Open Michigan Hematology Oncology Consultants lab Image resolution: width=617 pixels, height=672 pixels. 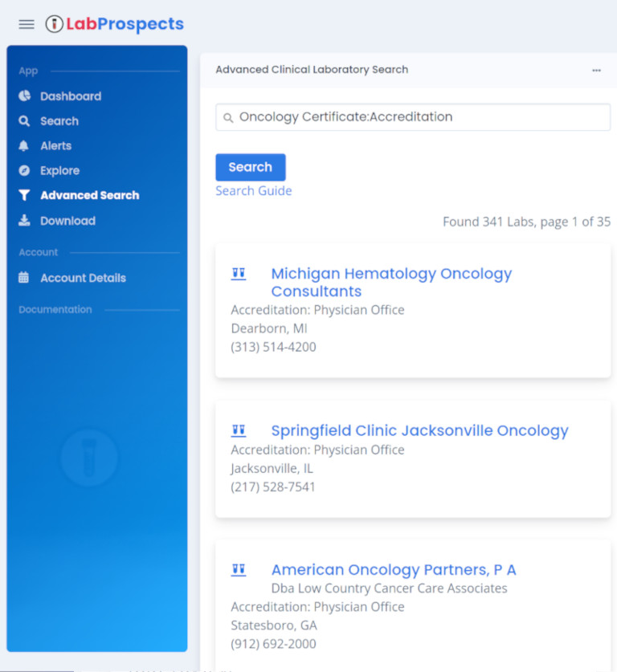[391, 283]
